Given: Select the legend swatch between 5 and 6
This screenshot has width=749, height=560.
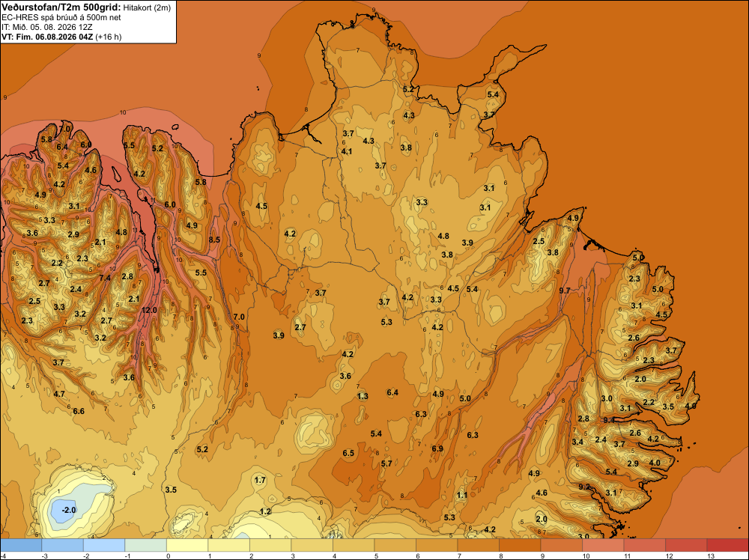Looking at the screenshot, I should pyautogui.click(x=395, y=545).
